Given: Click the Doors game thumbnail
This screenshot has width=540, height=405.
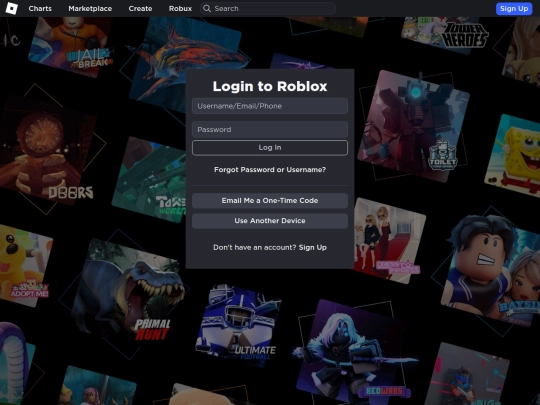Looking at the screenshot, I should (x=48, y=152).
